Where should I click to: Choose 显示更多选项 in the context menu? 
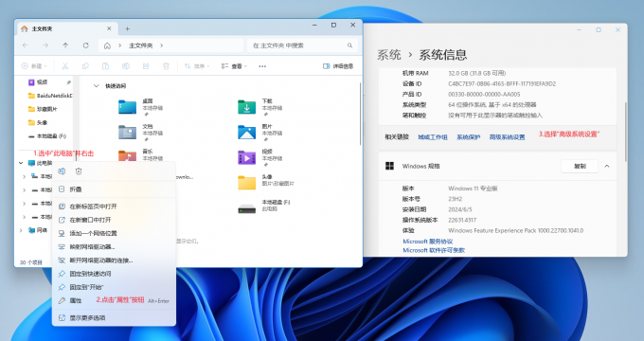[114, 317]
